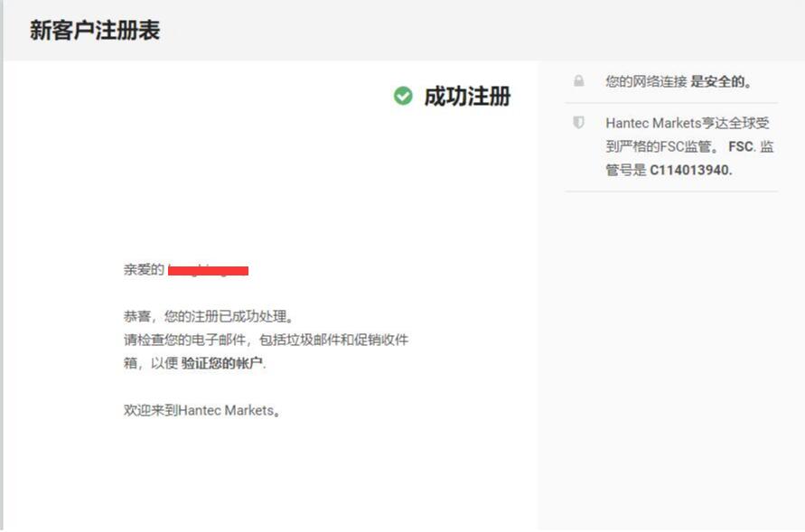Click the padlock secure connection icon
The height and width of the screenshot is (532, 805).
pos(578,81)
